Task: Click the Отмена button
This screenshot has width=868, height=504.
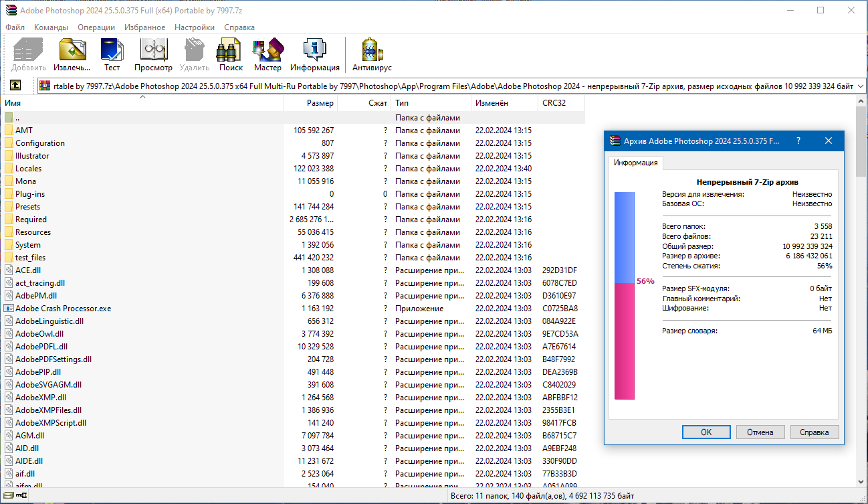Action: (x=760, y=432)
